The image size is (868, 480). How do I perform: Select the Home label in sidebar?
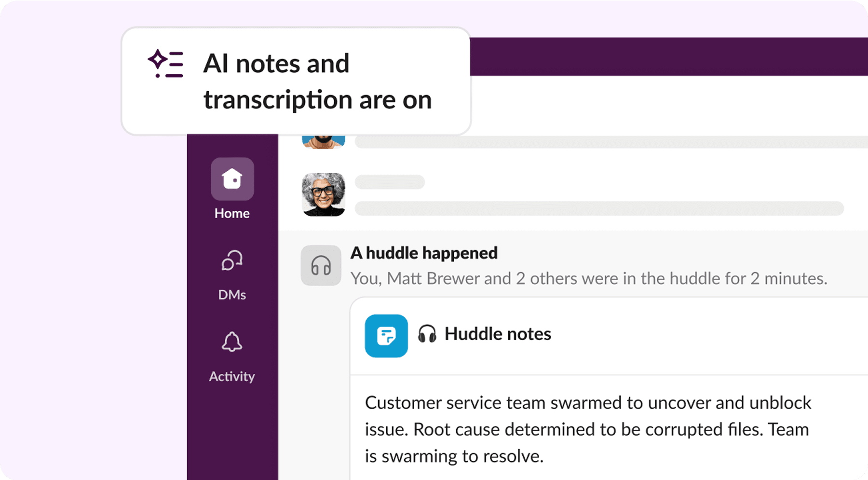232,213
